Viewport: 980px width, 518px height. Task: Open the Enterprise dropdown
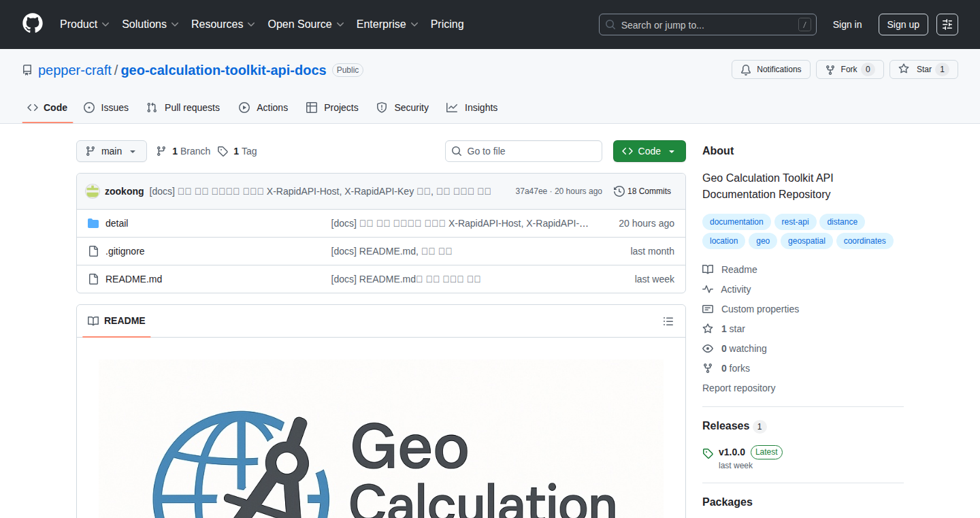(x=387, y=25)
